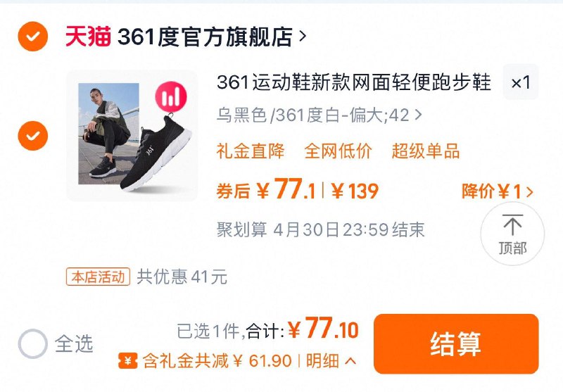Collapse the 明细 discount details

click(x=331, y=361)
